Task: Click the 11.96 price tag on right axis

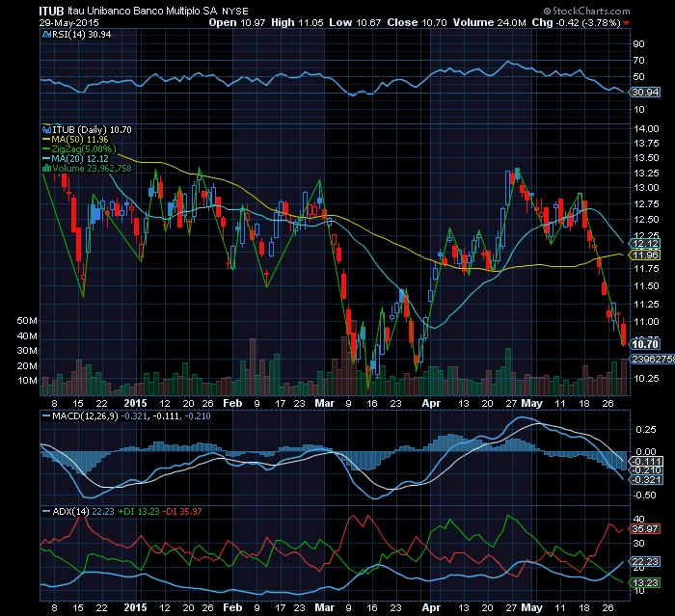Action: point(645,255)
